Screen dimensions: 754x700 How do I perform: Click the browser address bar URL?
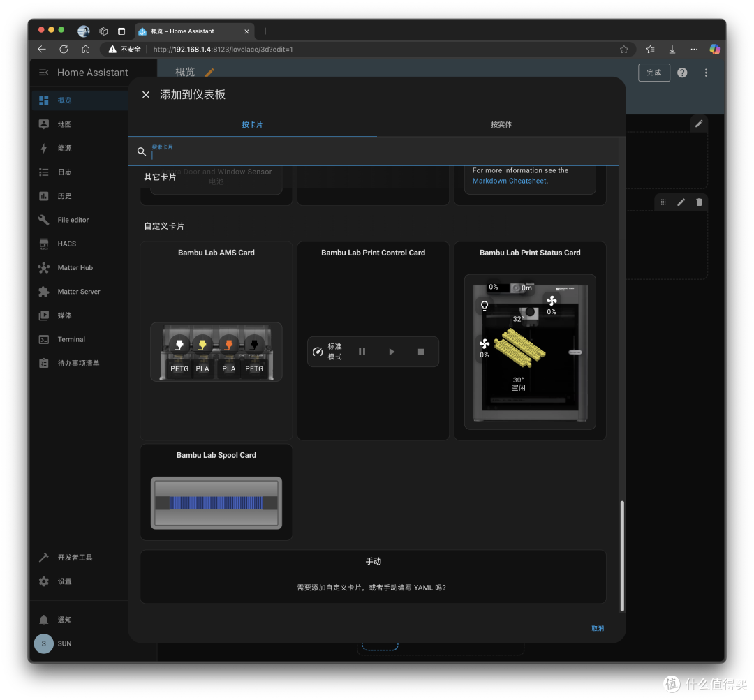coord(223,49)
